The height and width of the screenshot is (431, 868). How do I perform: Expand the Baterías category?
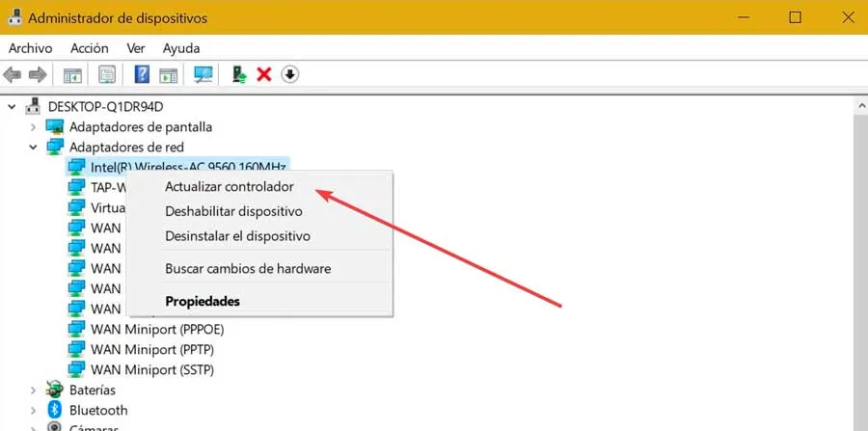[34, 390]
